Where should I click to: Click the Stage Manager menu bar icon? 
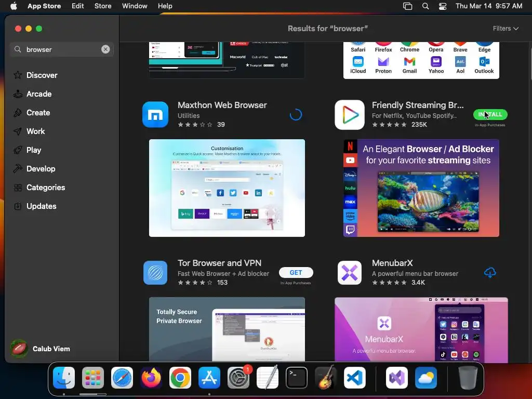[407, 6]
